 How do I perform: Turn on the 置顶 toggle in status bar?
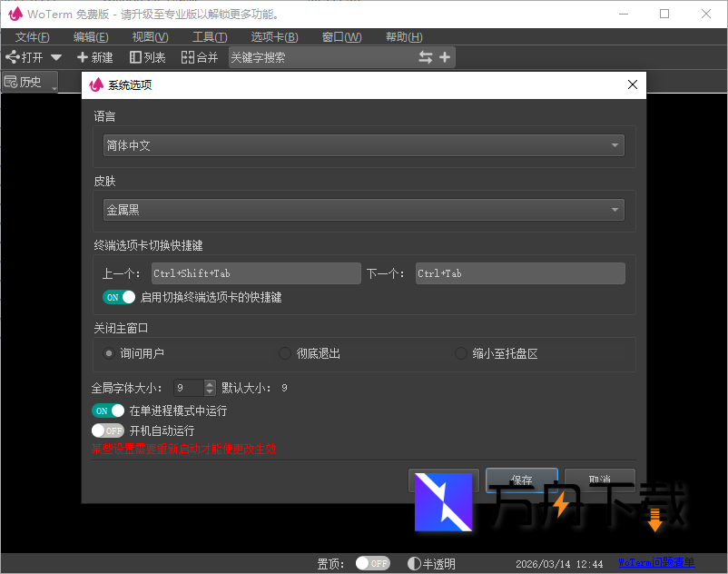coord(372,562)
